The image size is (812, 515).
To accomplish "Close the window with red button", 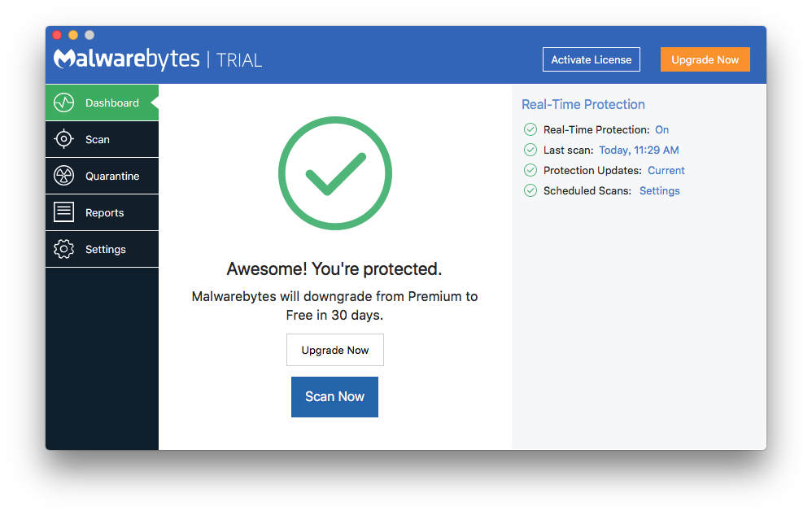I will tap(57, 35).
